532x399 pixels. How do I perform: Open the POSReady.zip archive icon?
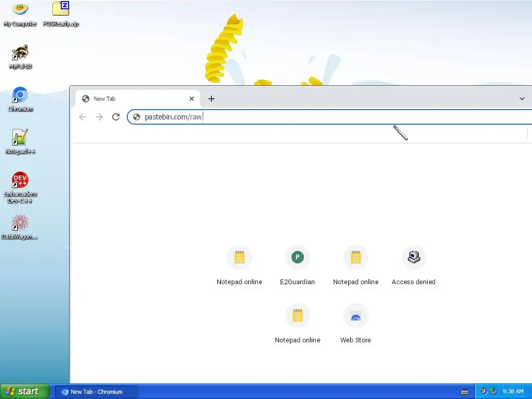click(61, 14)
